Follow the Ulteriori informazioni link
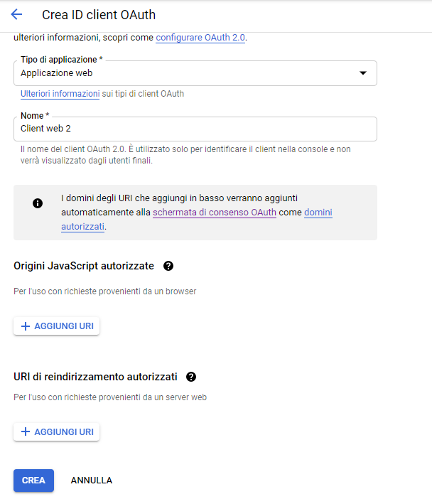 60,94
